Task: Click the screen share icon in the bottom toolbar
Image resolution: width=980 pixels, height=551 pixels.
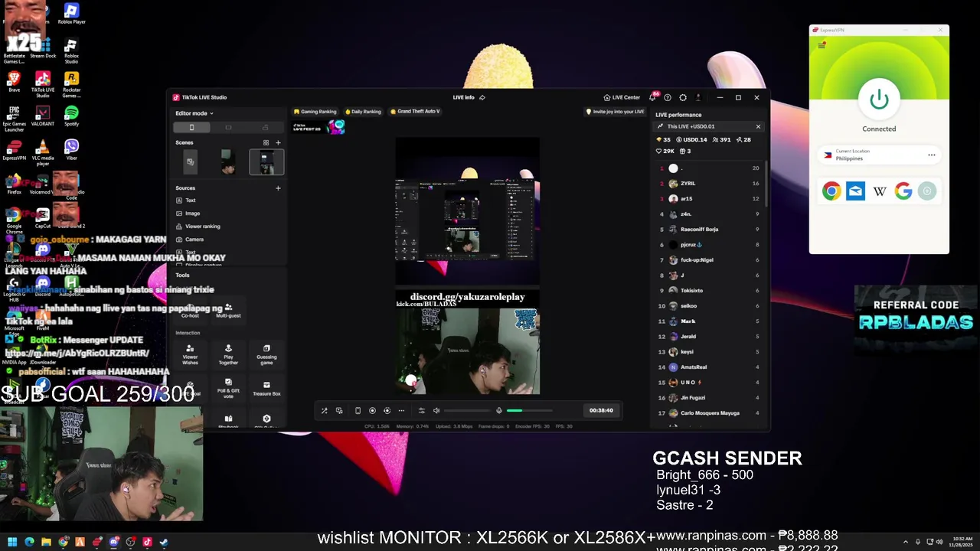Action: pos(339,410)
